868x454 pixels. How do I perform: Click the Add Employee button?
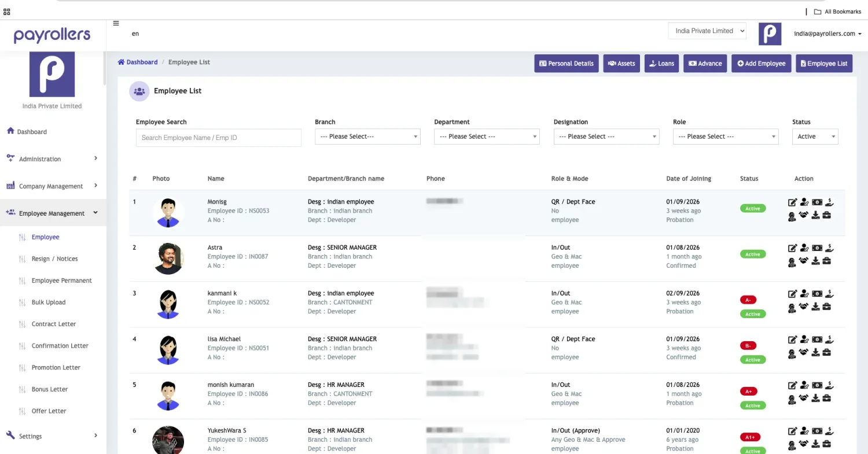[x=761, y=64]
